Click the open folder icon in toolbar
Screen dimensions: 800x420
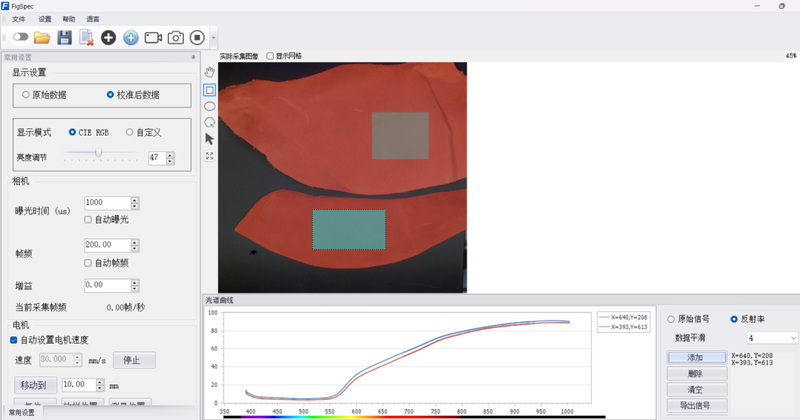[42, 38]
